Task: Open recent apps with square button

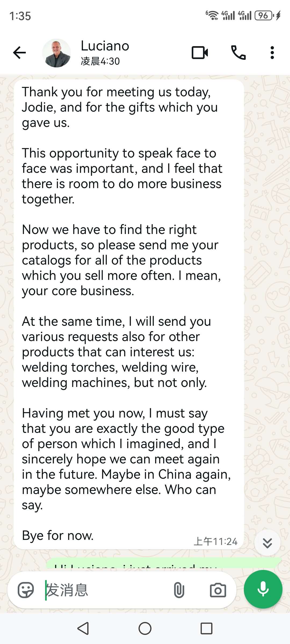Action: point(206,628)
